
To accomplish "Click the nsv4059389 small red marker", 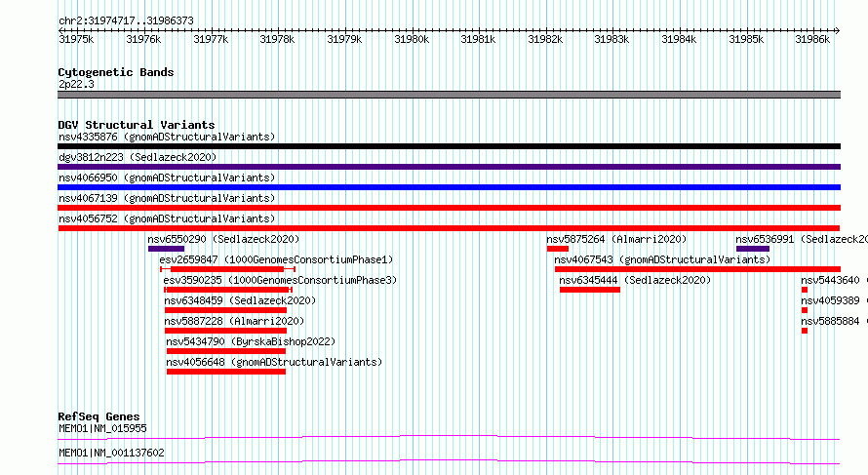I will [805, 310].
